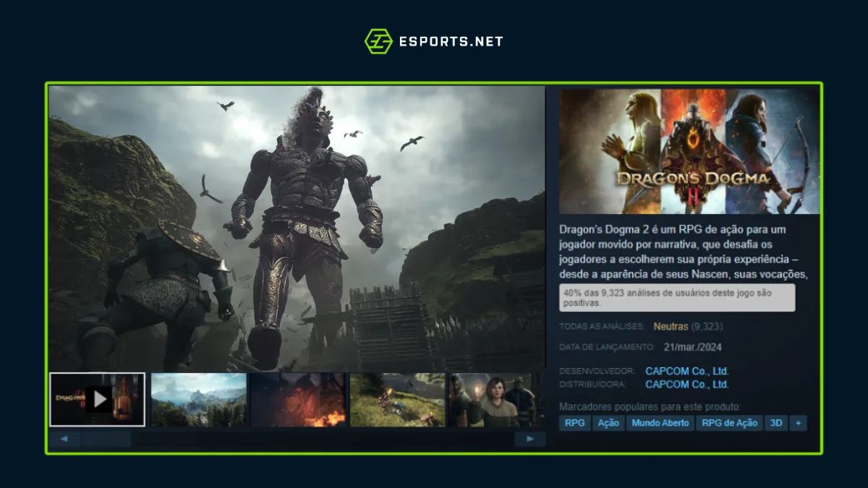Click the Dragon's Dogma II header capsule image
868x488 pixels.
[689, 151]
